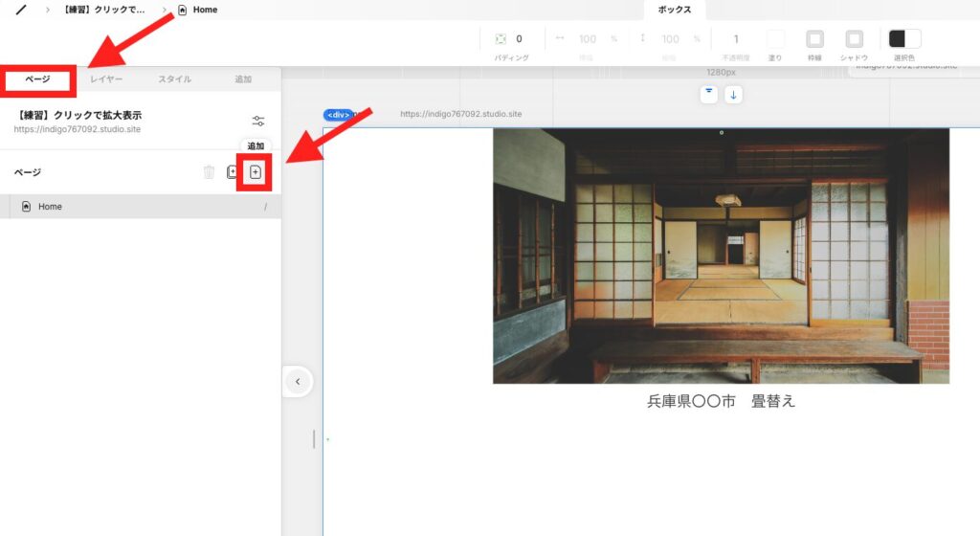The width and height of the screenshot is (980, 536).
Task: Open site settings sliders icon
Action: click(x=258, y=121)
